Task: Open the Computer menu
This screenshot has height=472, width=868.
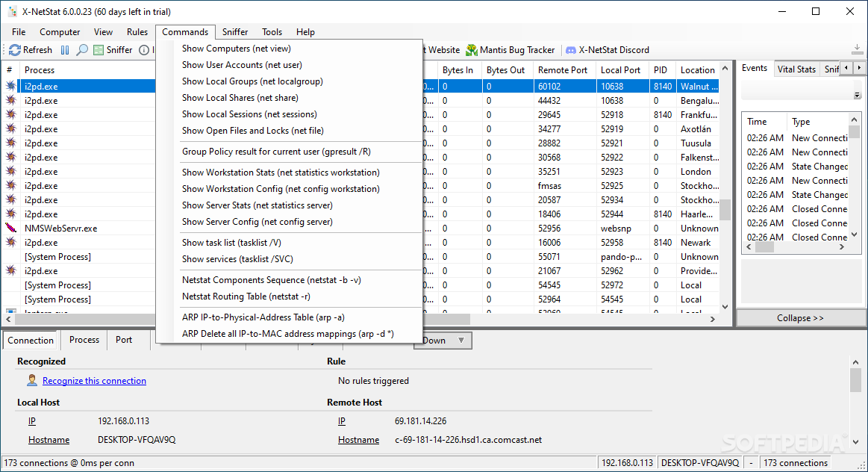Action: [60, 32]
